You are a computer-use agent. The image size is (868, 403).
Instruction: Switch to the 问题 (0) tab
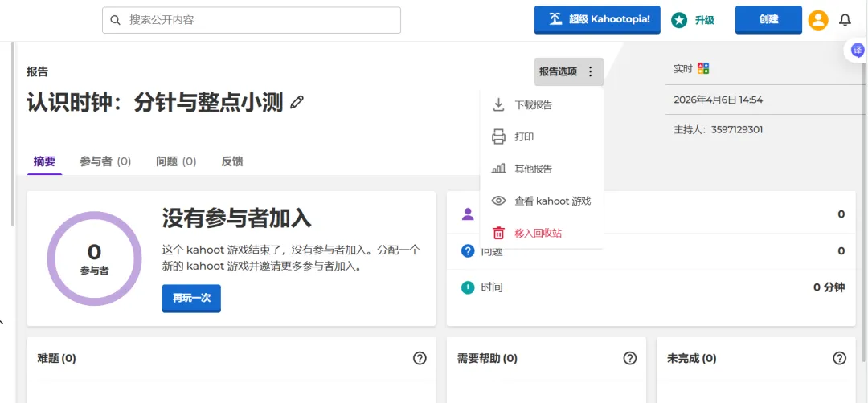pyautogui.click(x=176, y=162)
